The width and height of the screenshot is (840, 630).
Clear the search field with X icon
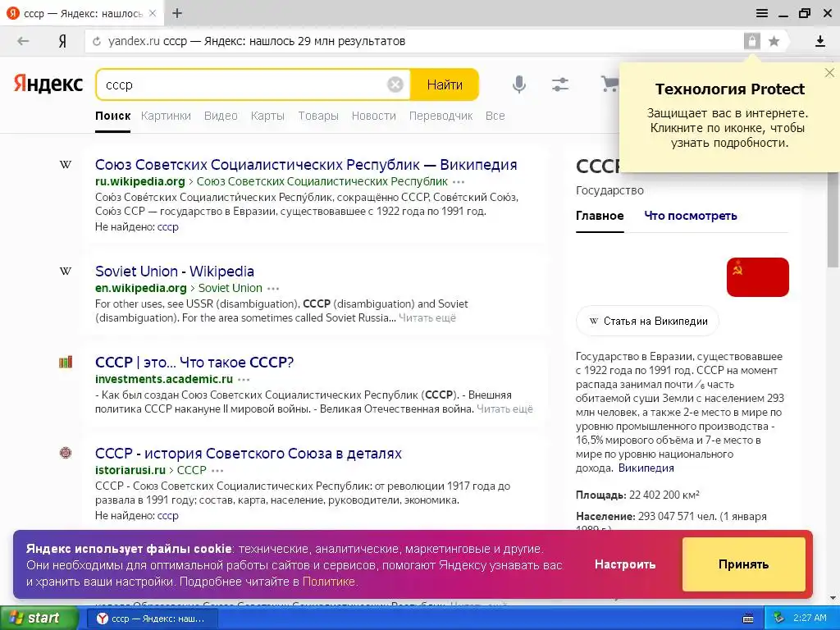click(x=395, y=84)
